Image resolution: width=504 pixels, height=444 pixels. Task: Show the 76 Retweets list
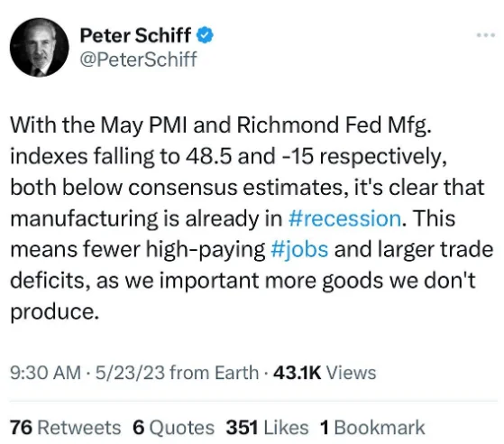(x=66, y=428)
